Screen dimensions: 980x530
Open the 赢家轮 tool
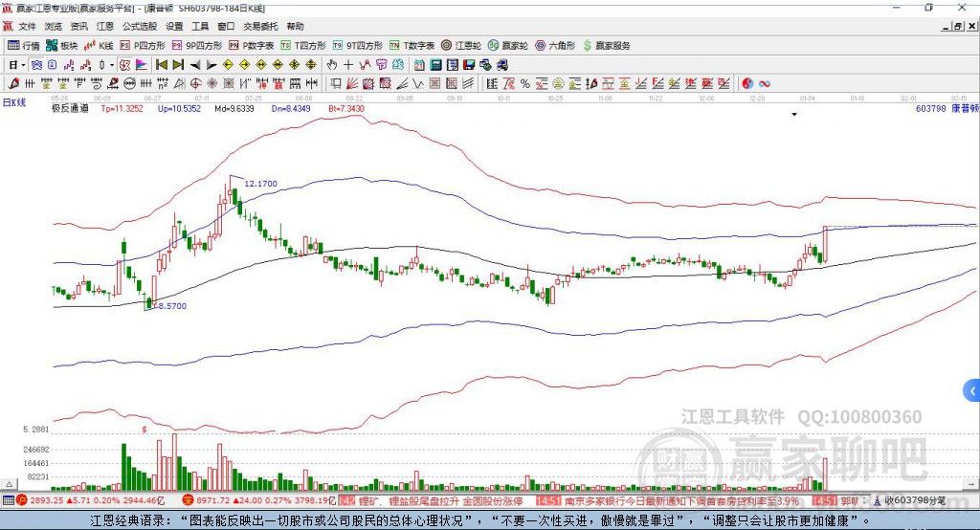coord(508,46)
